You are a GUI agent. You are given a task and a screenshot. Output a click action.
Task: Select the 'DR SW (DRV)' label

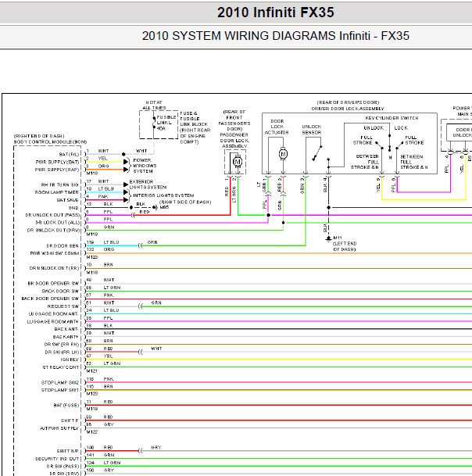point(64,474)
